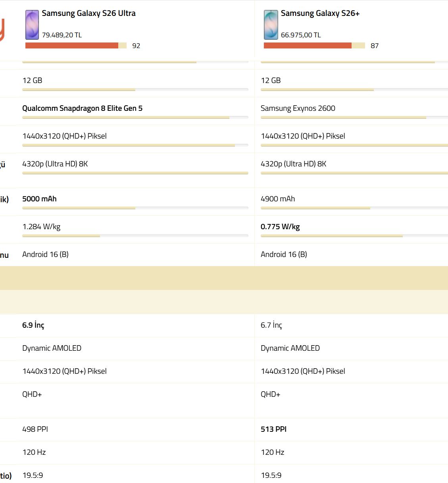The image size is (448, 483).
Task: Click S26 Ultra Android 16 (B) value
Action: (45, 254)
